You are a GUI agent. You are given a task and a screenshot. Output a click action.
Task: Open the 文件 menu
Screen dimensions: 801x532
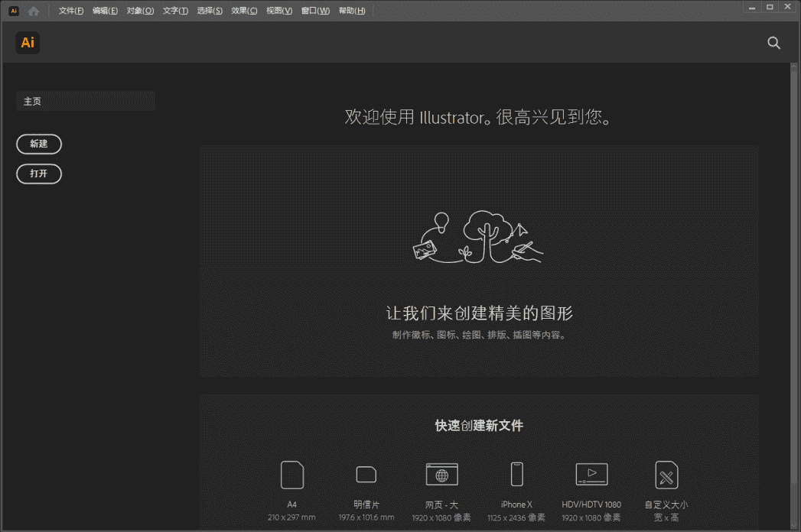coord(69,10)
